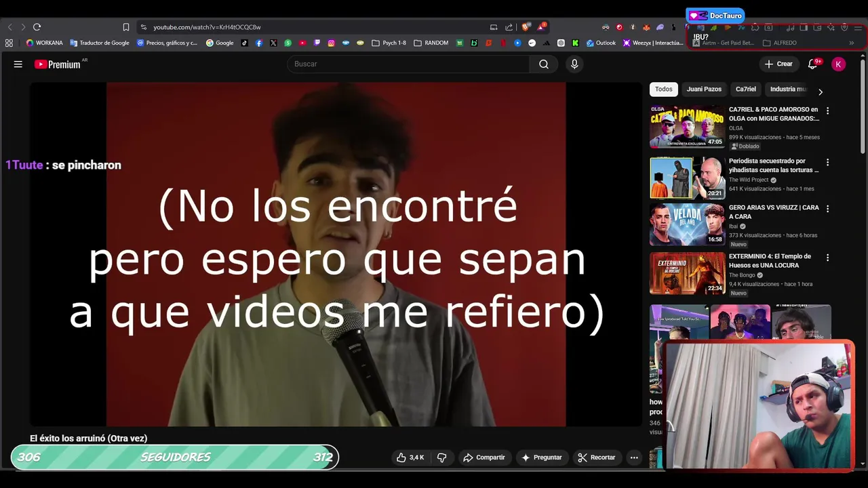The height and width of the screenshot is (488, 868).
Task: Open the browser apps grid icon
Action: tap(9, 43)
